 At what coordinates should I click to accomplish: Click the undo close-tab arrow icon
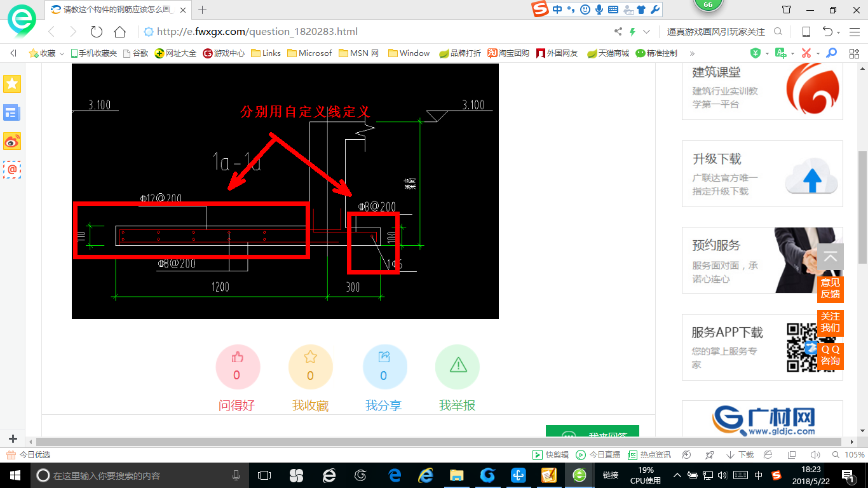tap(827, 32)
